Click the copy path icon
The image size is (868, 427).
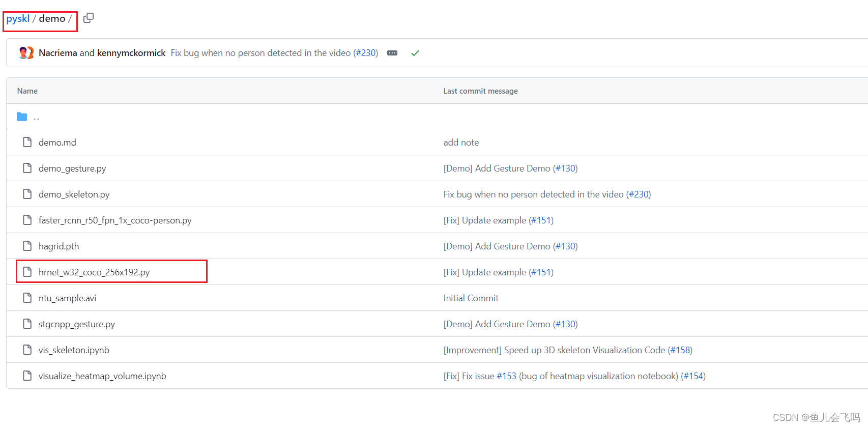pos(89,18)
